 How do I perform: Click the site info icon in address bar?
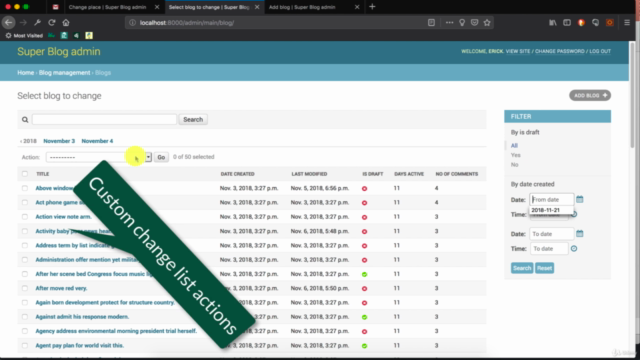[132, 23]
